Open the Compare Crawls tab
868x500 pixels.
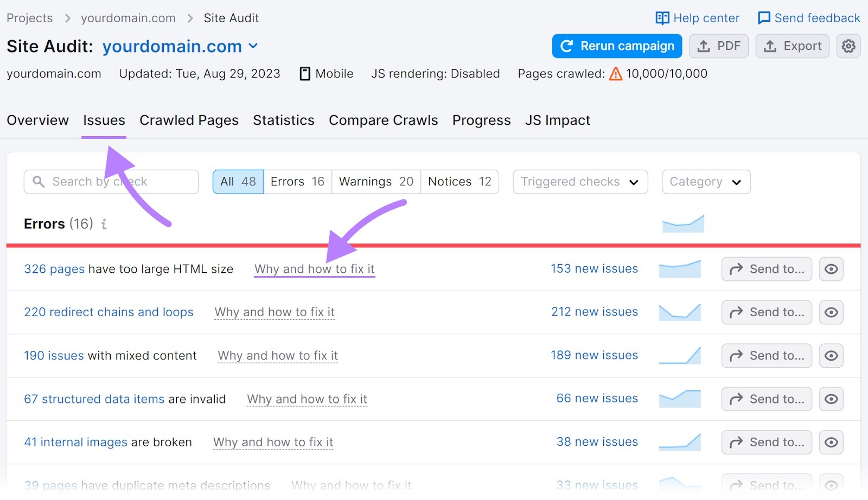383,120
